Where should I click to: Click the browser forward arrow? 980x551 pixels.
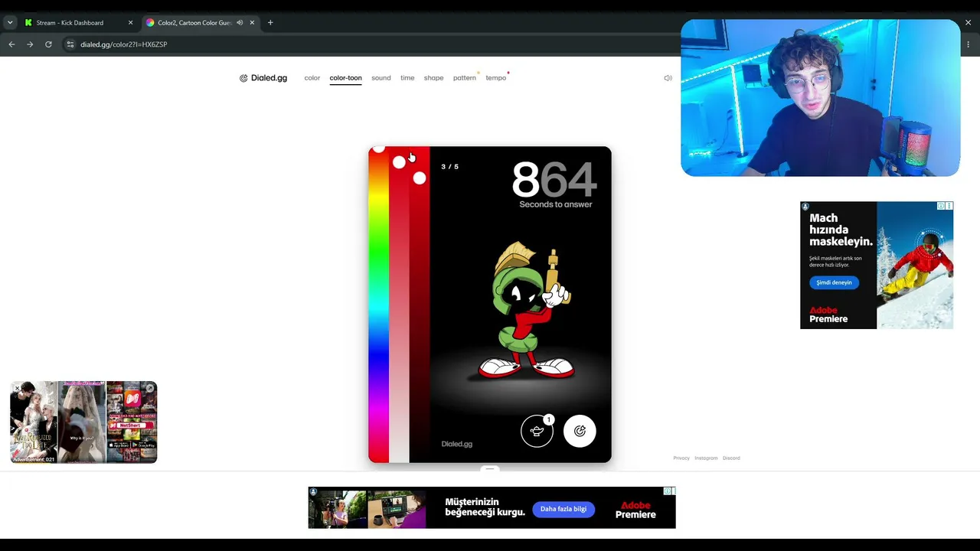click(30, 44)
